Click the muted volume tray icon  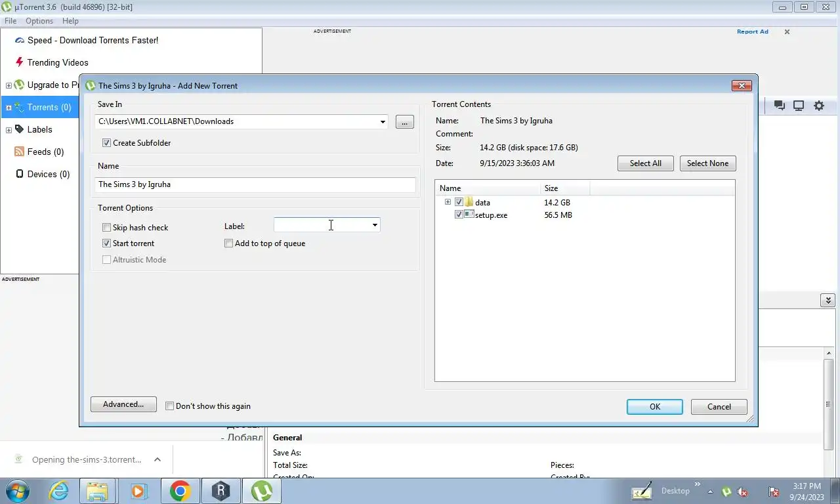pos(742,492)
